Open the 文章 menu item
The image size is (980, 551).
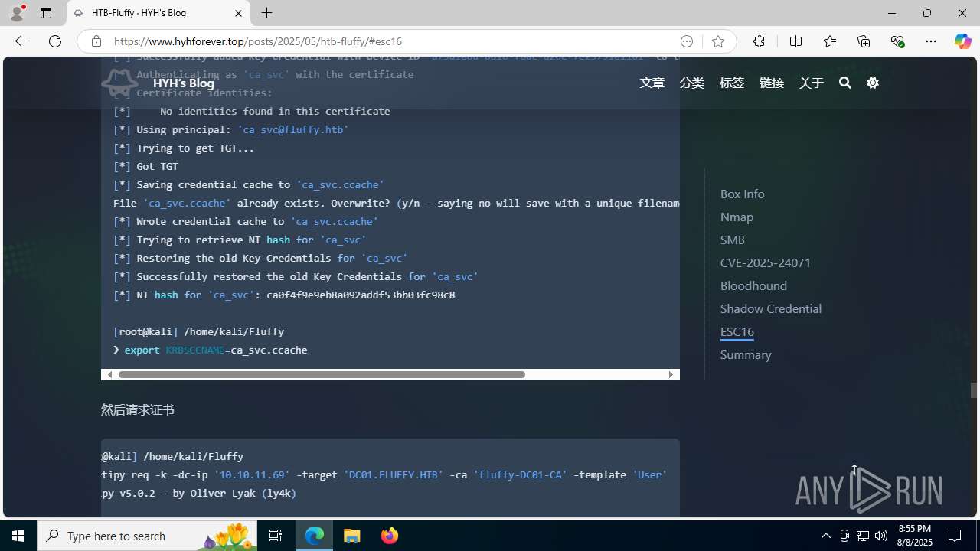[652, 83]
